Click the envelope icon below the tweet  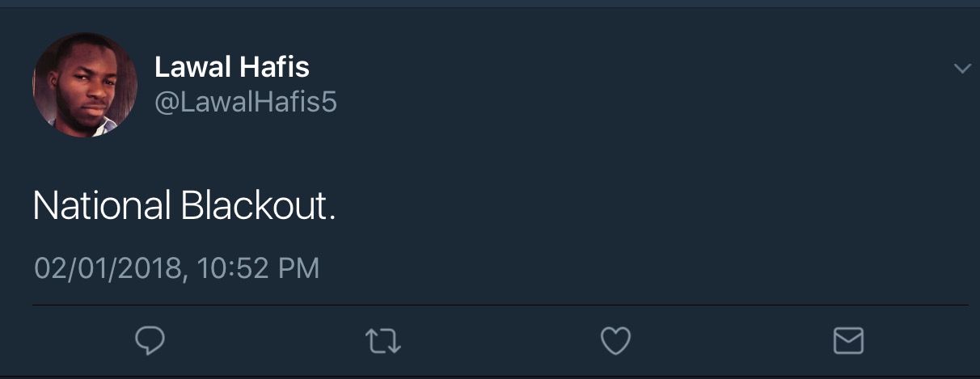point(848,341)
